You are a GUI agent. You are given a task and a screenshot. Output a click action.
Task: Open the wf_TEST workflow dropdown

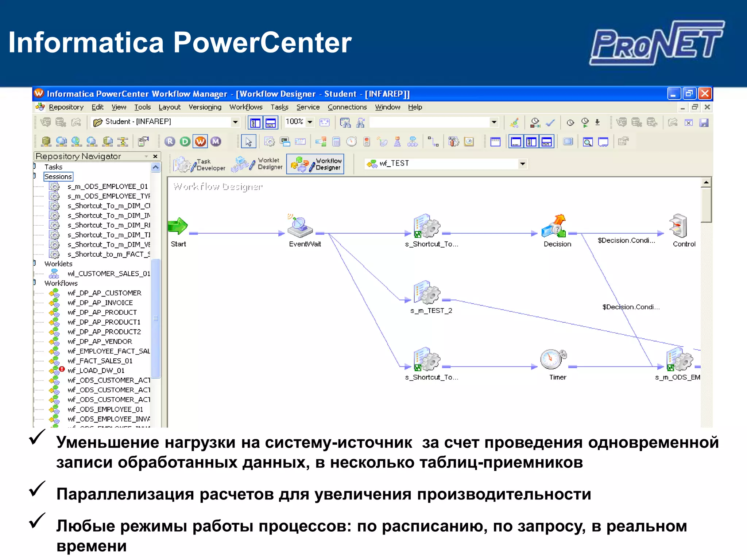point(522,164)
